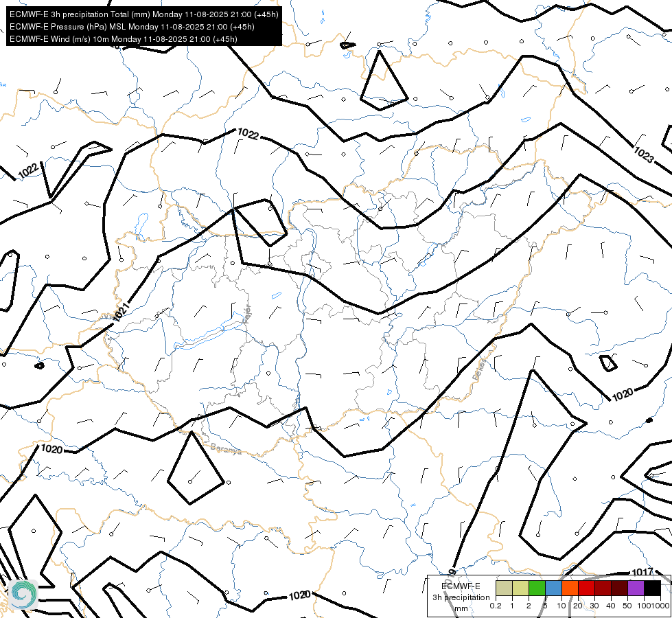This screenshot has height=618, width=672.
Task: Click the '3h precipitation' legend caption
Action: [x=461, y=597]
